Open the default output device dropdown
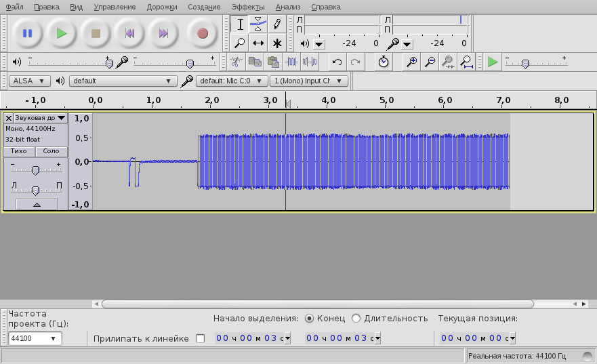This screenshot has width=597, height=364. tap(123, 81)
